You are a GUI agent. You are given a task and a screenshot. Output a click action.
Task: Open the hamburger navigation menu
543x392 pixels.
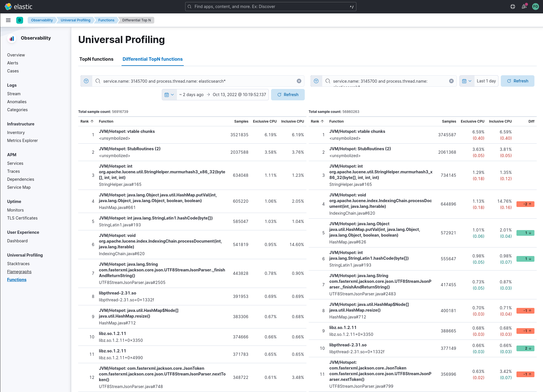[8, 20]
